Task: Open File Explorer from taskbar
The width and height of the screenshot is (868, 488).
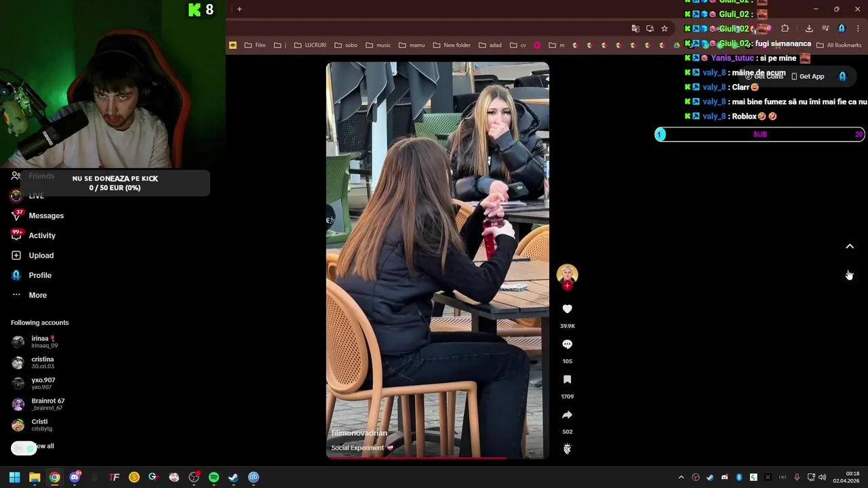Action: 35,477
